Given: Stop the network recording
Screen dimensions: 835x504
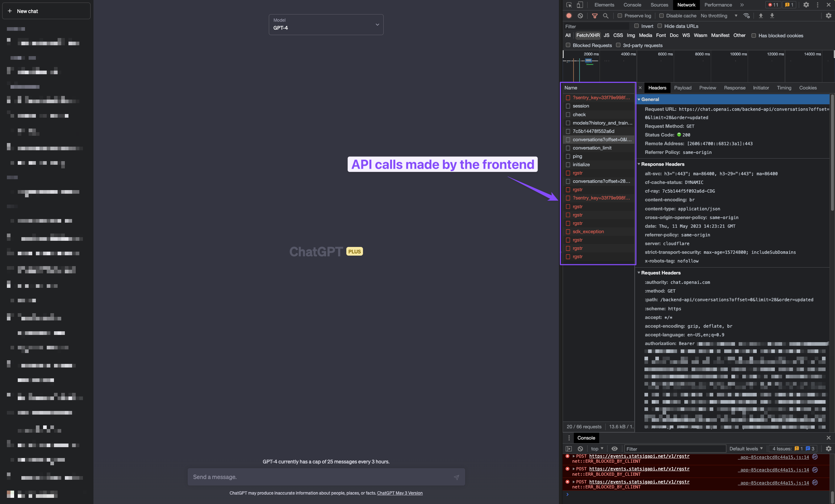Looking at the screenshot, I should pyautogui.click(x=568, y=16).
